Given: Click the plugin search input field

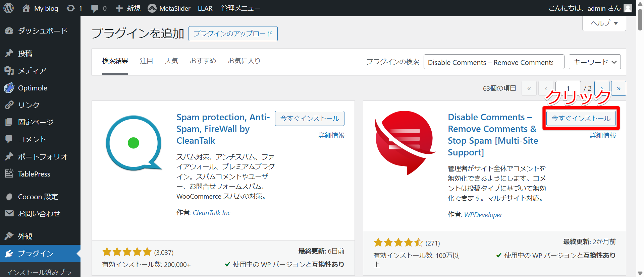Looking at the screenshot, I should click(x=494, y=62).
